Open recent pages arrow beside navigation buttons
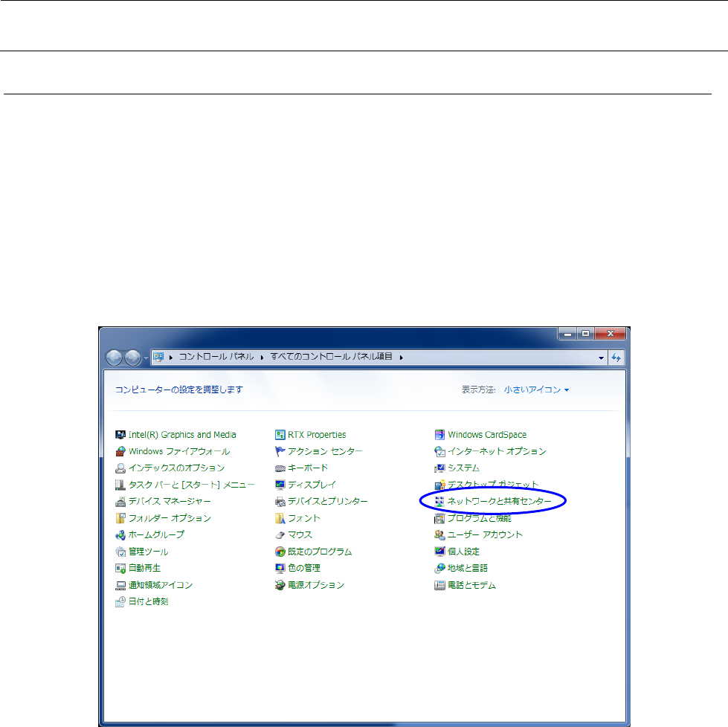The width and height of the screenshot is (728, 727). point(146,358)
